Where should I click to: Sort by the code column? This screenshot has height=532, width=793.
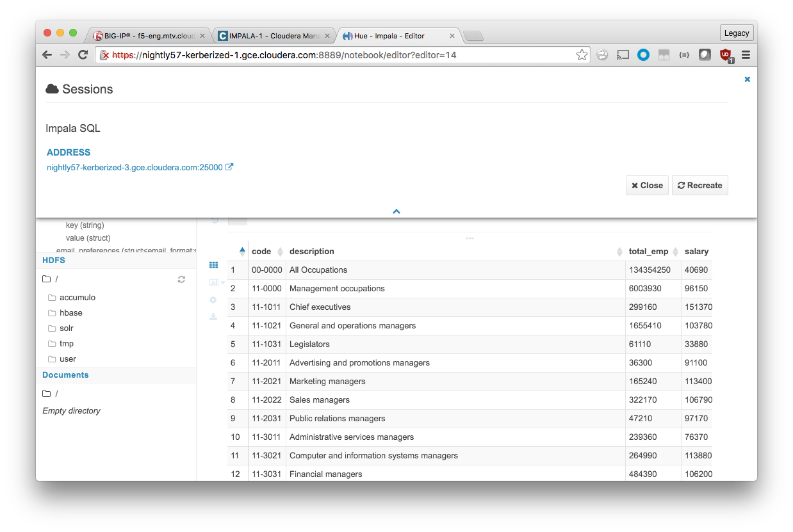point(261,252)
